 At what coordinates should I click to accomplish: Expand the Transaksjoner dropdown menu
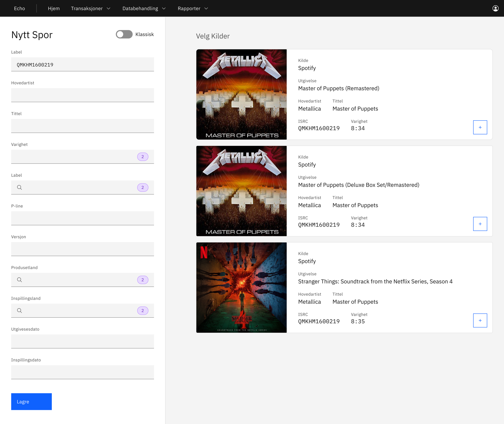(91, 8)
